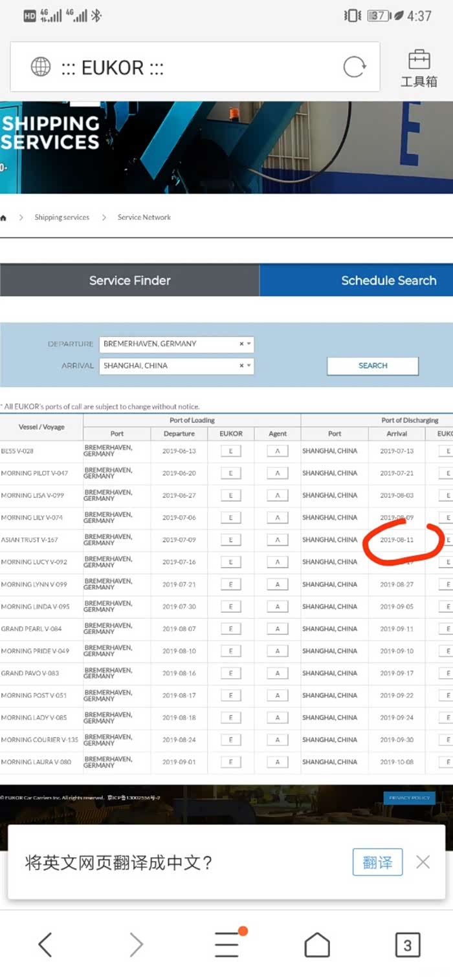Image resolution: width=453 pixels, height=980 pixels.
Task: Expand the ARRIVAL port dropdown
Action: [x=249, y=366]
